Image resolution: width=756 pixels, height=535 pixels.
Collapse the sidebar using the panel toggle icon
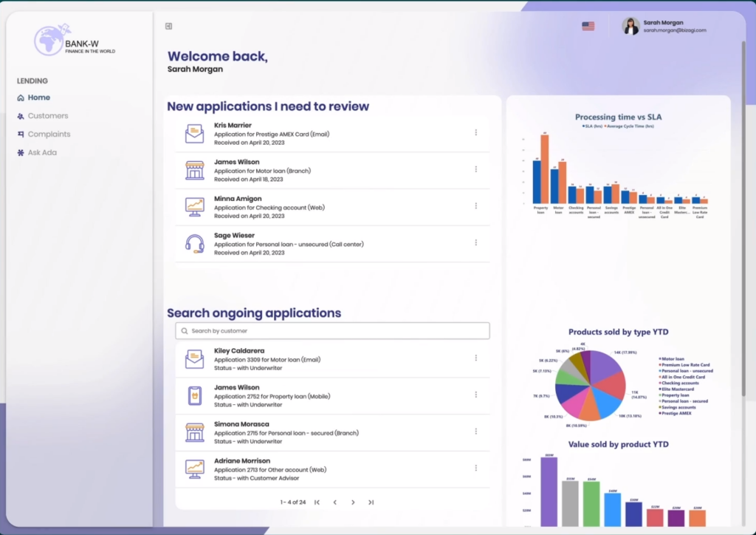tap(169, 26)
